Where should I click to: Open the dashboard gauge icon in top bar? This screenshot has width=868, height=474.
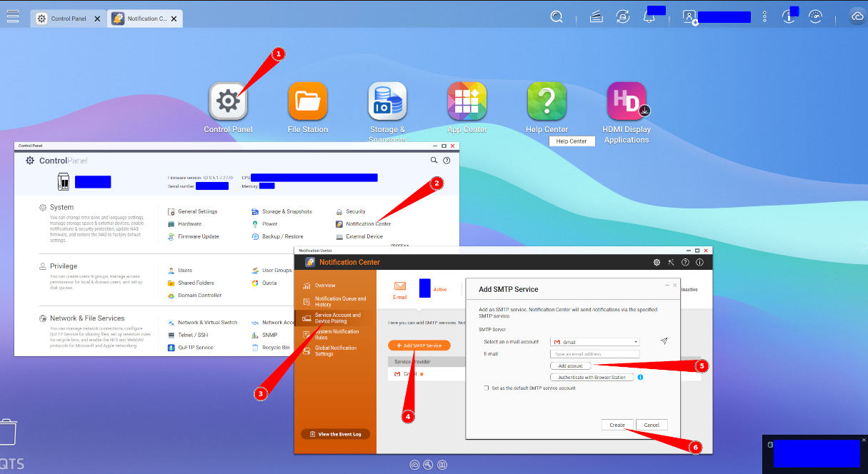click(x=817, y=17)
